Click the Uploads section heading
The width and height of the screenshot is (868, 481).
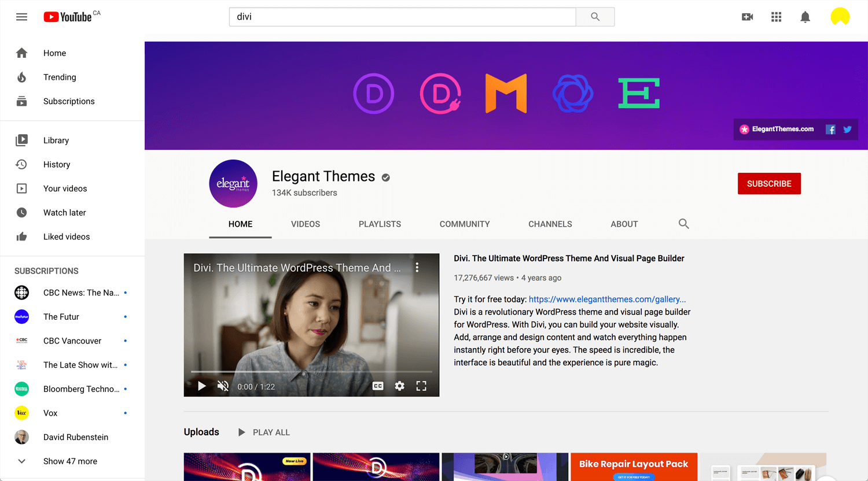pyautogui.click(x=201, y=432)
